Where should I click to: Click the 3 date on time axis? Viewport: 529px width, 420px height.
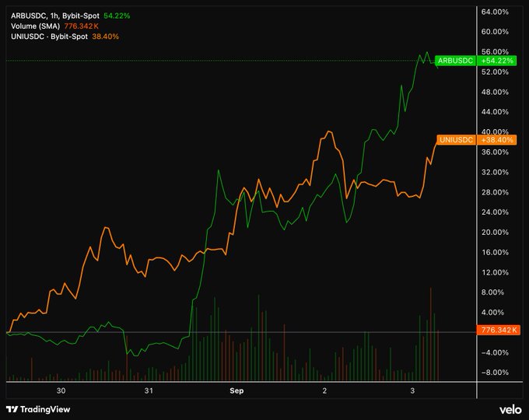(x=412, y=390)
